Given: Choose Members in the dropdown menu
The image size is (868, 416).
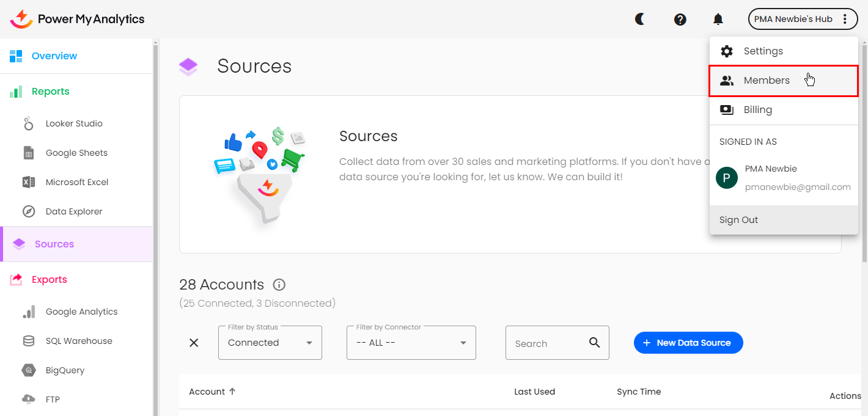Looking at the screenshot, I should tap(767, 81).
